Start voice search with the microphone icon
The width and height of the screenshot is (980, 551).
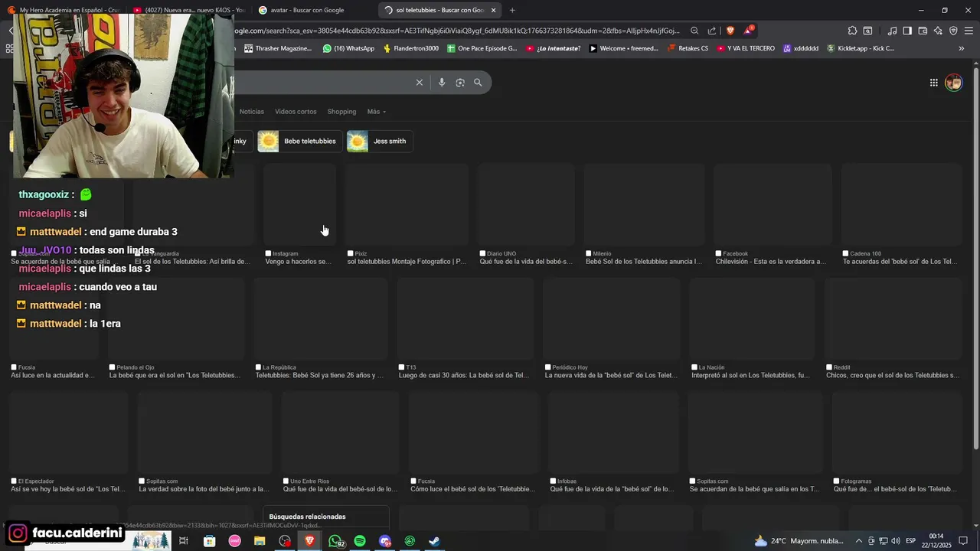[442, 83]
